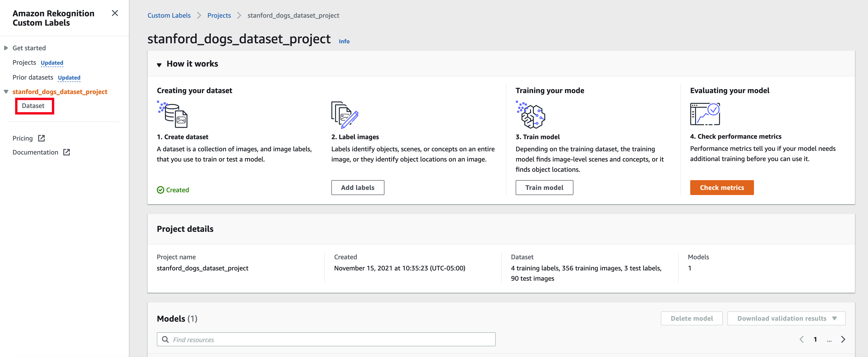Go to Custom Labels breadcrumb
This screenshot has width=868, height=357.
[x=169, y=16]
